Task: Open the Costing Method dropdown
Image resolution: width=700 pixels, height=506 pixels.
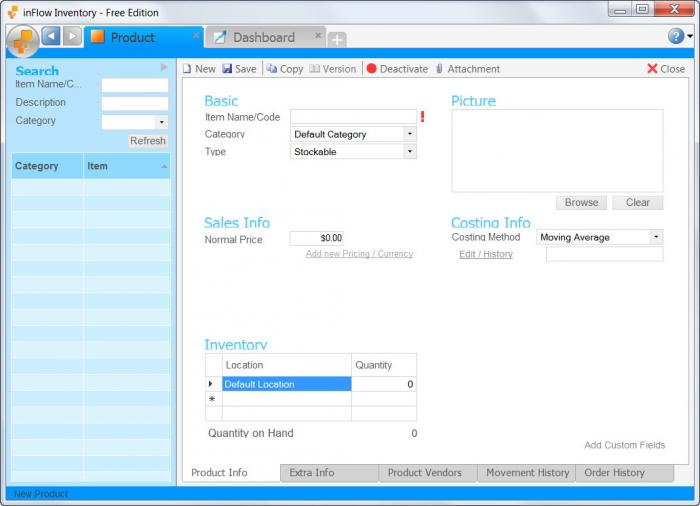Action: point(656,237)
